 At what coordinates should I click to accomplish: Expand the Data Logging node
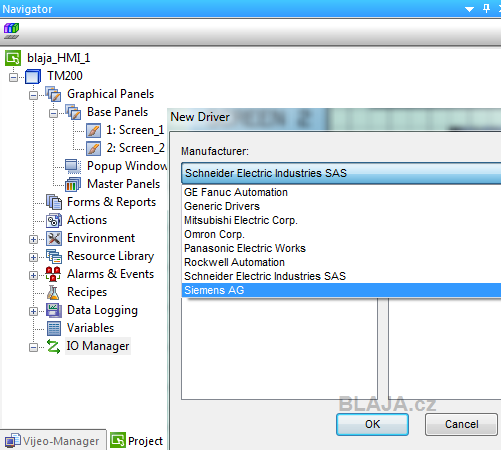click(x=33, y=312)
